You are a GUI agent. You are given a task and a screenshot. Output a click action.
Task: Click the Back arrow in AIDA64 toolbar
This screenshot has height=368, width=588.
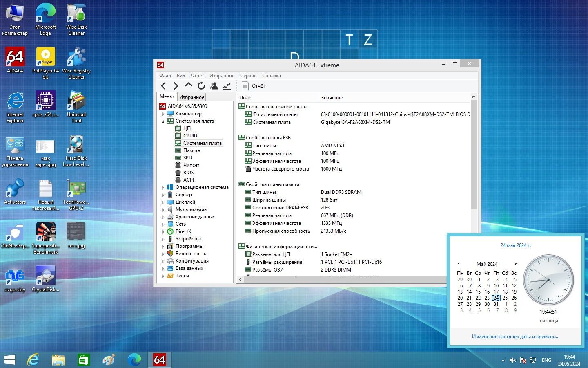[164, 85]
